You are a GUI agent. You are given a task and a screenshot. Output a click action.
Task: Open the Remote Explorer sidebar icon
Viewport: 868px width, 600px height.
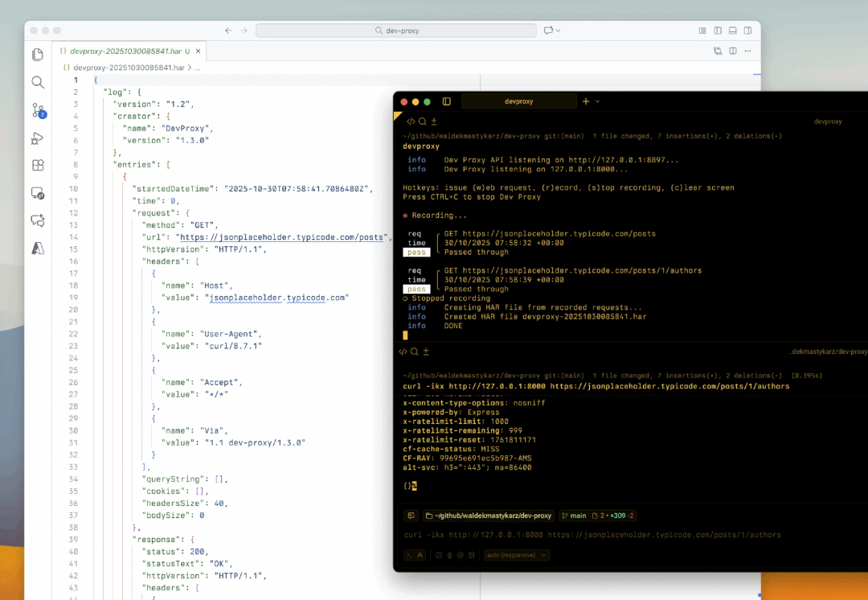(37, 193)
